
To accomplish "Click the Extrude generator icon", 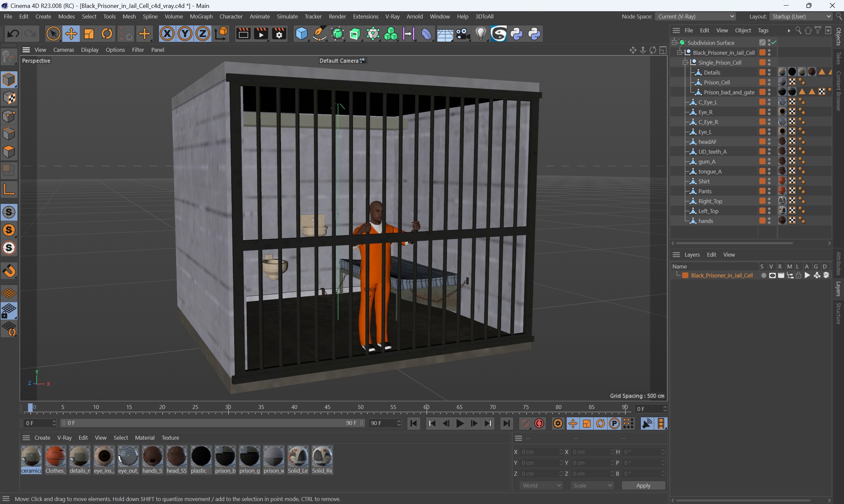I will point(355,34).
